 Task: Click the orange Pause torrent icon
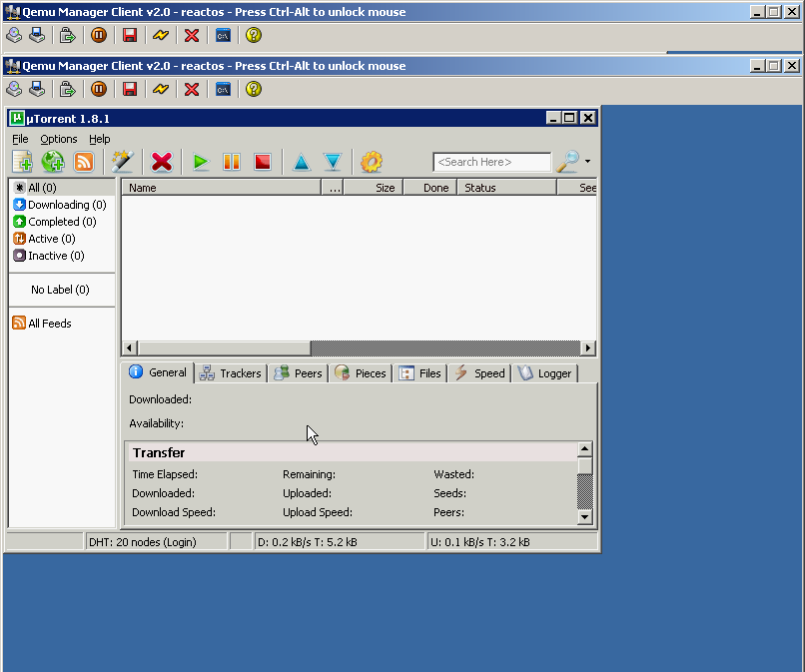coord(232,162)
